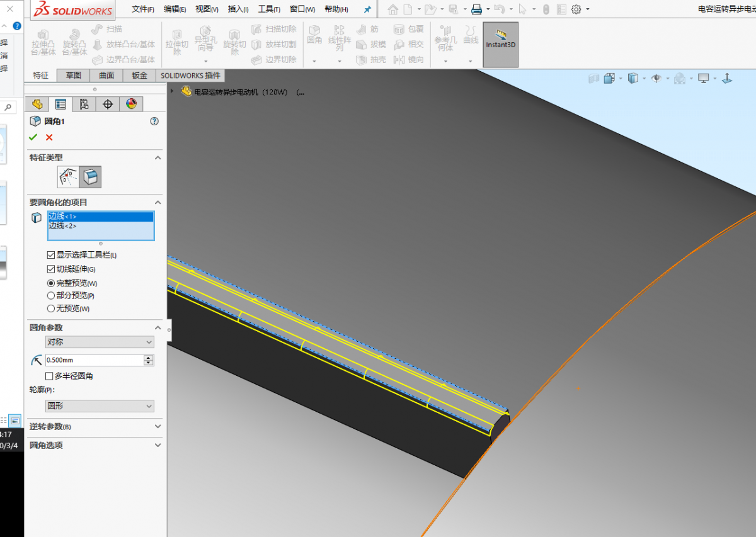Select the fillet feature type icon
The width and height of the screenshot is (756, 537).
pos(90,178)
